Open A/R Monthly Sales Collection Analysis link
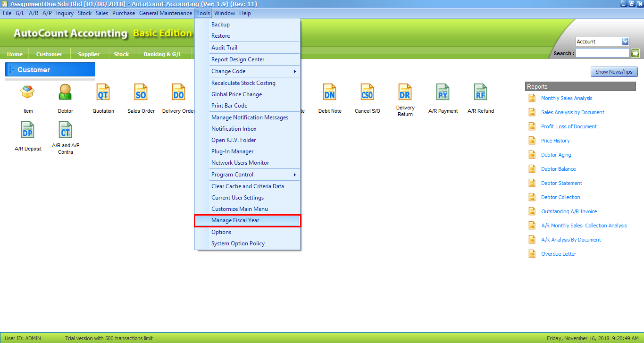The height and width of the screenshot is (343, 644). tap(584, 226)
